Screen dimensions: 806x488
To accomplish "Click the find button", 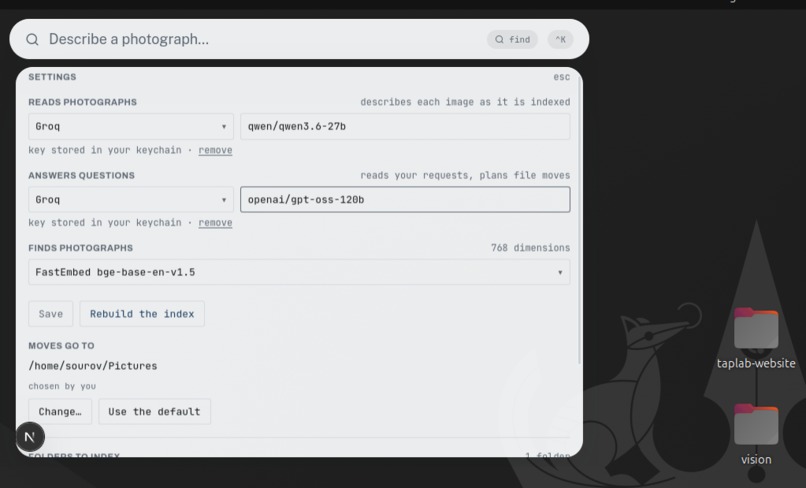I will 512,40.
